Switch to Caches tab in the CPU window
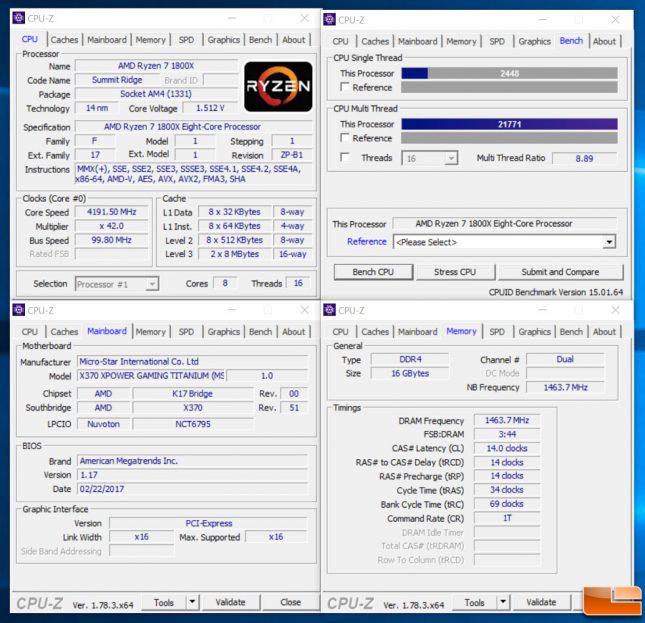The width and height of the screenshot is (645, 623). 64,40
